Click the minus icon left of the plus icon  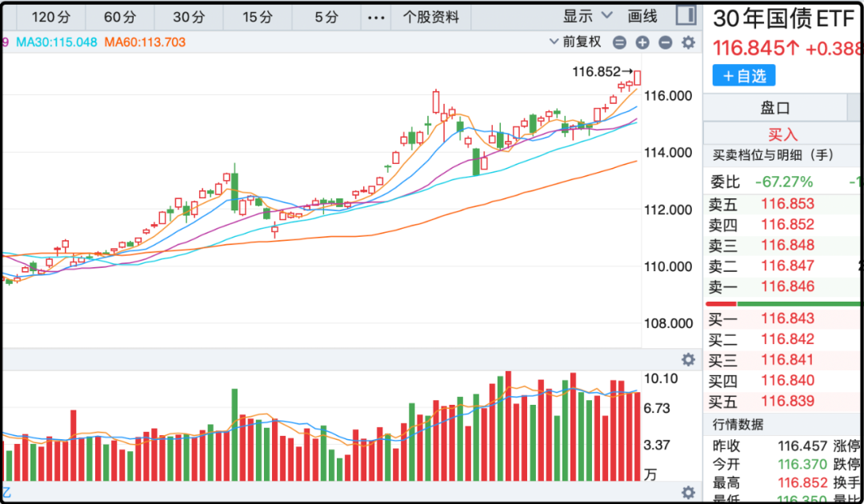click(x=619, y=42)
